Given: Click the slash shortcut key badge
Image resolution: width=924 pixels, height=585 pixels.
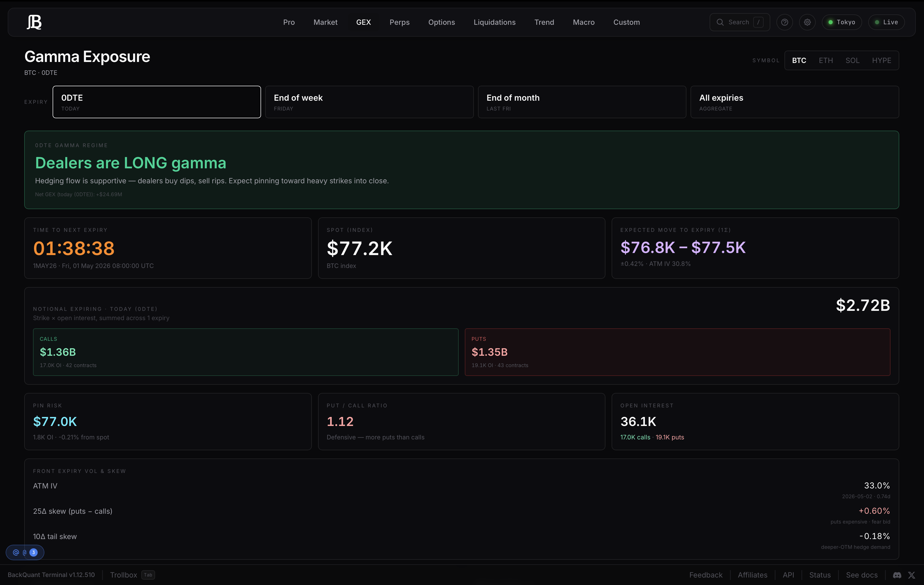Looking at the screenshot, I should [x=758, y=22].
